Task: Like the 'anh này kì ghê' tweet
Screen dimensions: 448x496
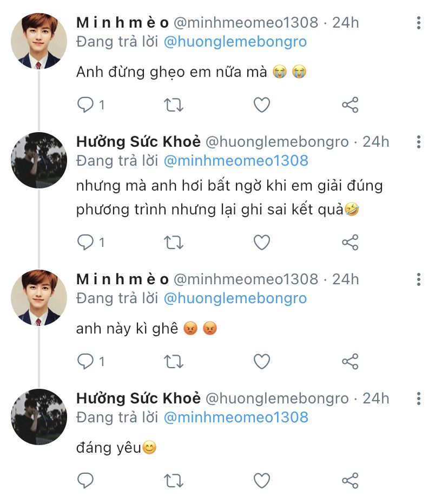Action: click(x=262, y=361)
